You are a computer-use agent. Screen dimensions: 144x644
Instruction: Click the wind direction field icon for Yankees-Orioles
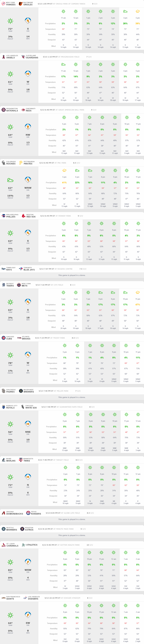click(28, 21)
